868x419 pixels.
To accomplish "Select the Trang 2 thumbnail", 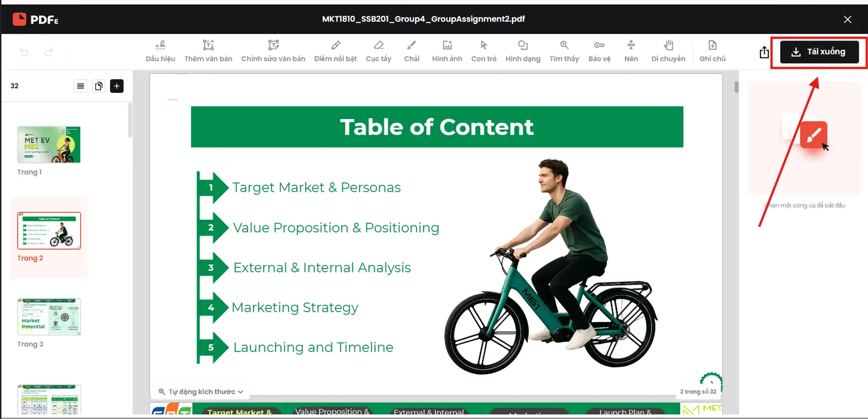I will [49, 230].
